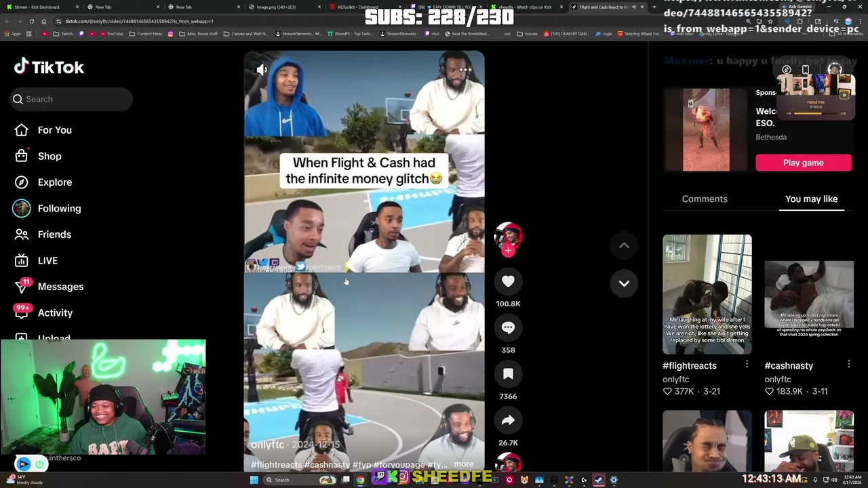868x488 pixels.
Task: Open comments via speech bubble icon
Action: pos(508,328)
